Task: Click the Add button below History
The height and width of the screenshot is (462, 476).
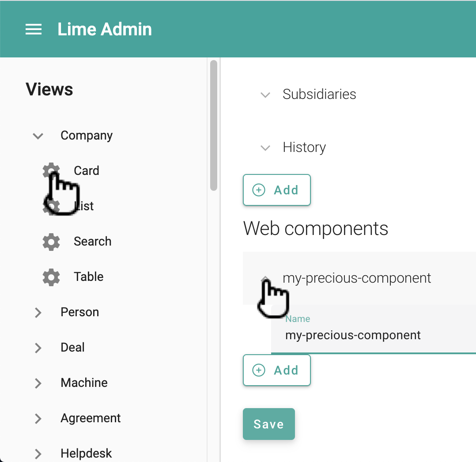Action: point(277,190)
